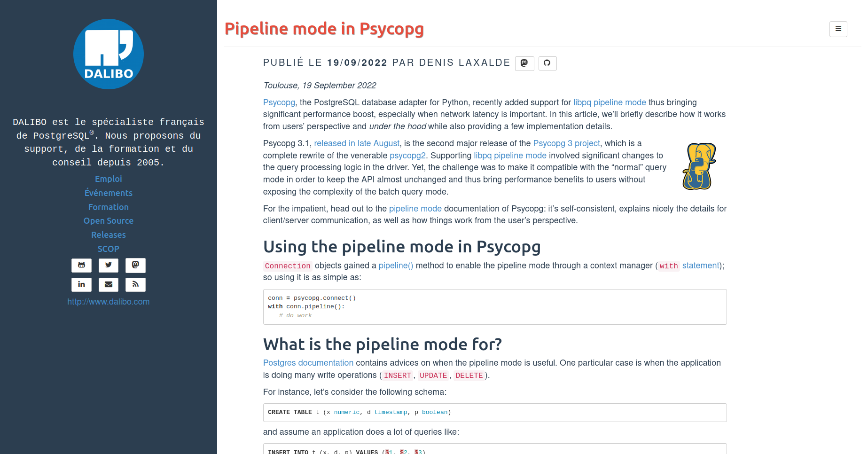Click the GitHub cat icon in sidebar

81,265
